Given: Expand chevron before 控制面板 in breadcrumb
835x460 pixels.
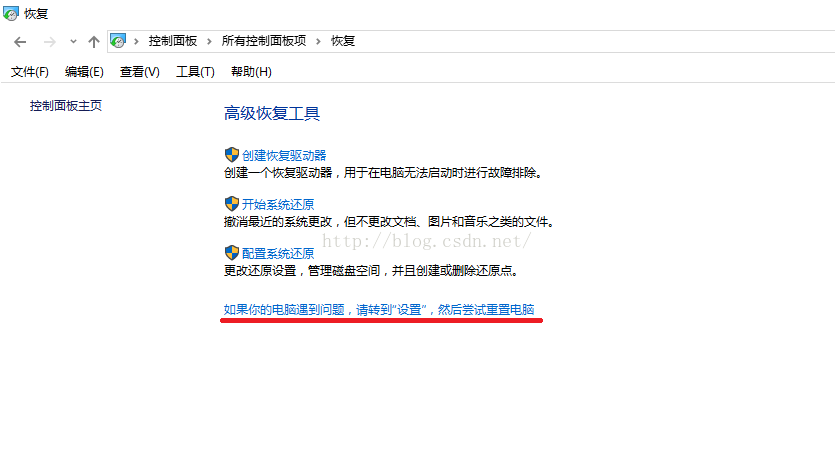Looking at the screenshot, I should [136, 41].
